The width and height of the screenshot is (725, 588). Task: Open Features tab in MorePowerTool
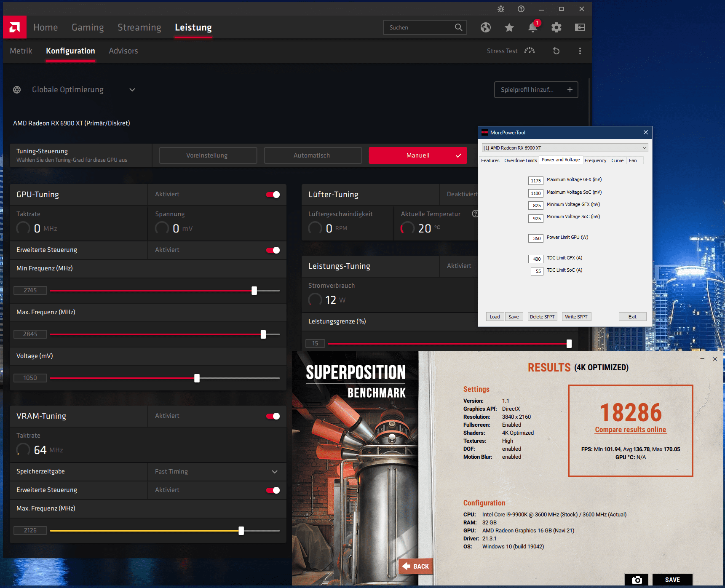coord(490,160)
